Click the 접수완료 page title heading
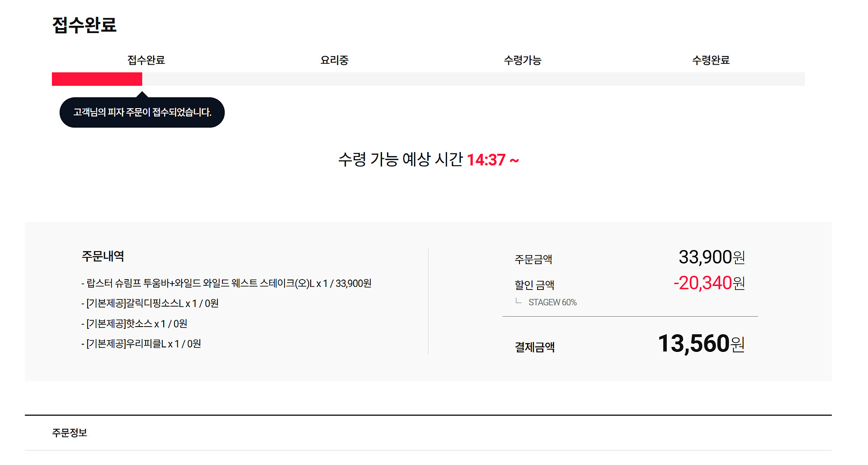Image resolution: width=868 pixels, height=465 pixels. point(85,25)
